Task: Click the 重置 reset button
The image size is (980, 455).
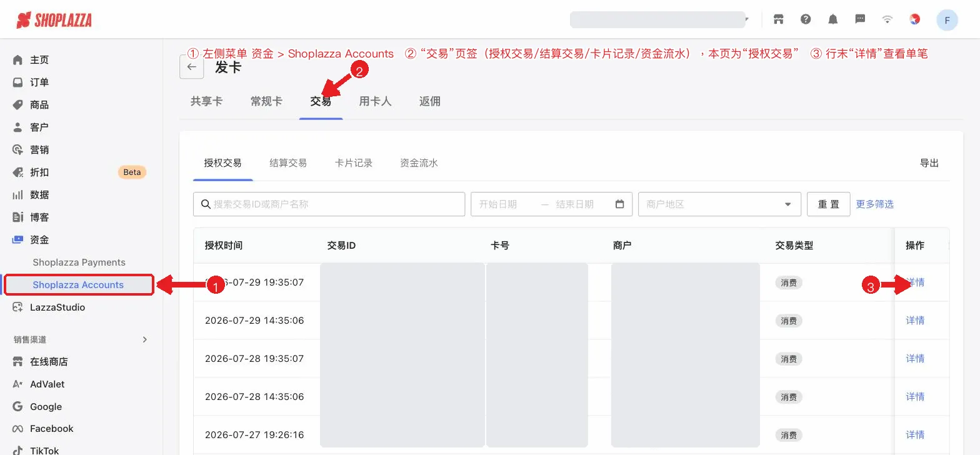Action: pos(829,204)
